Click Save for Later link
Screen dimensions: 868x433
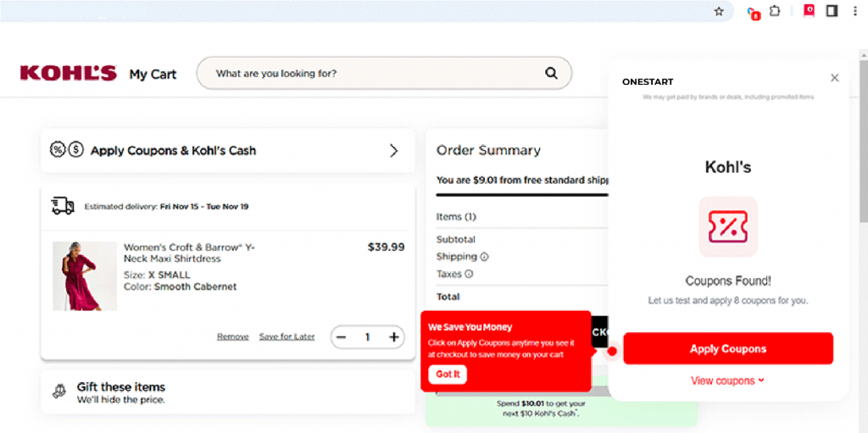(x=287, y=336)
